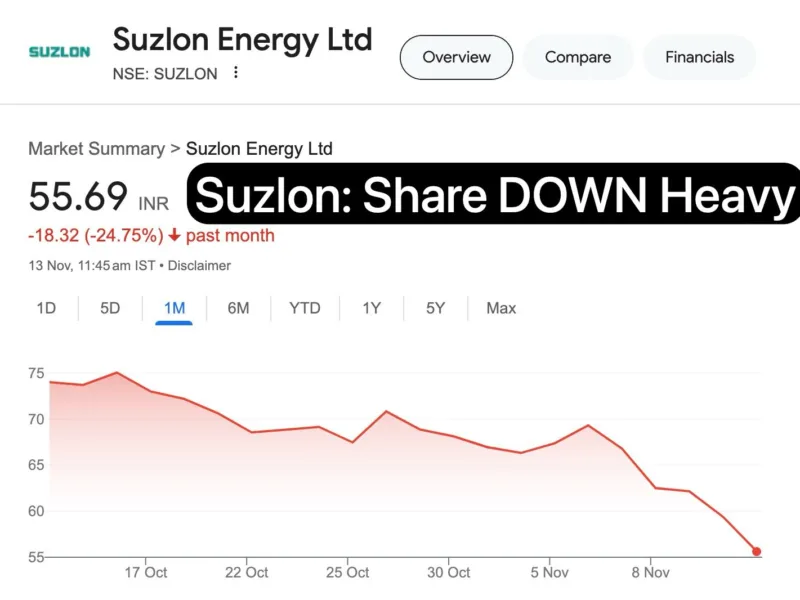Image resolution: width=800 pixels, height=600 pixels.
Task: Select the Overview button
Action: point(456,57)
